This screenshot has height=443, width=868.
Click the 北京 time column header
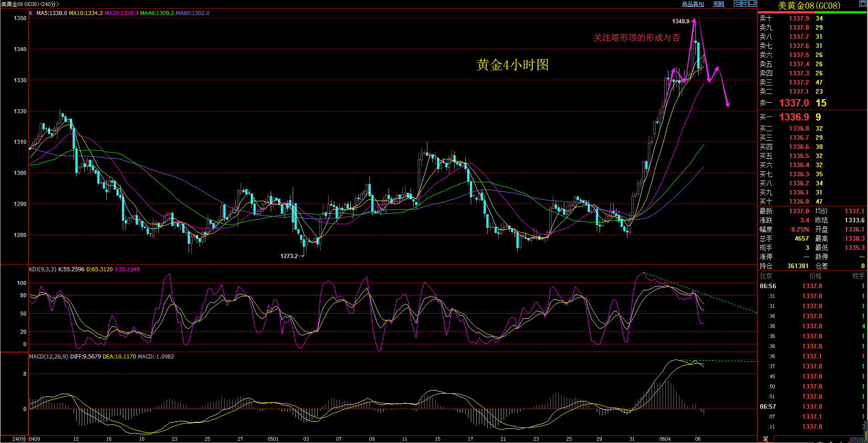tap(766, 276)
